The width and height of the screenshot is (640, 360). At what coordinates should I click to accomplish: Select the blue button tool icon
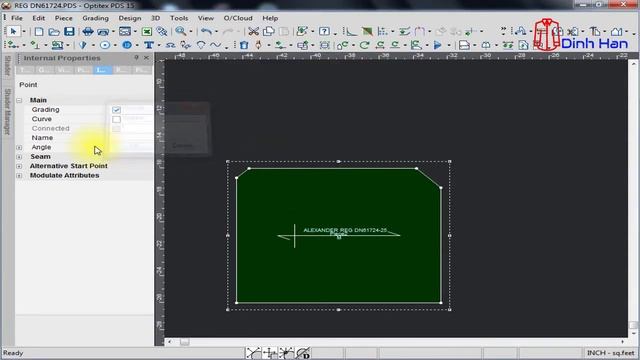[x=127, y=45]
